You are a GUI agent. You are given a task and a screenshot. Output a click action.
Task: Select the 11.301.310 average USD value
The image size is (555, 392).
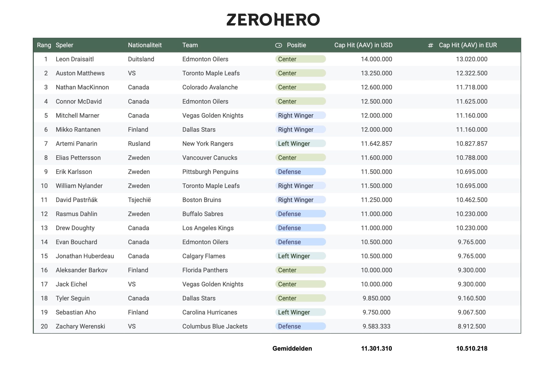pos(376,348)
